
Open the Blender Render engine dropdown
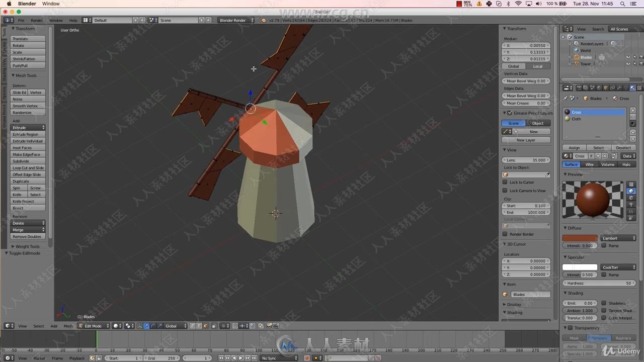click(236, 20)
